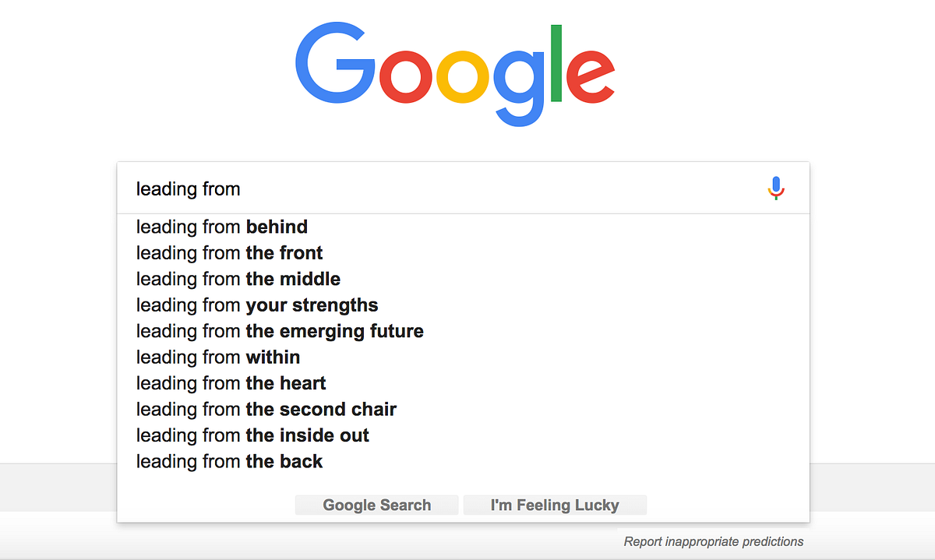The image size is (935, 560).
Task: Select "leading from your strengths" suggestion
Action: tap(257, 305)
